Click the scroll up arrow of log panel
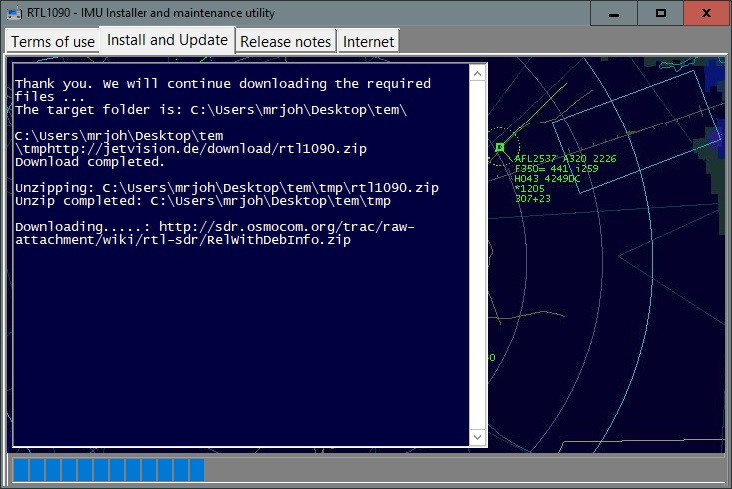The height and width of the screenshot is (489, 732). pyautogui.click(x=477, y=74)
